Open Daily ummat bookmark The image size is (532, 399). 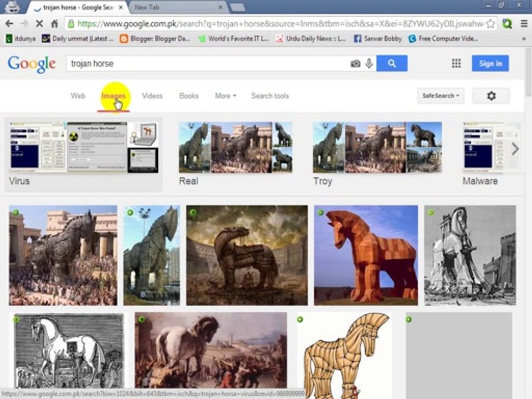(78, 39)
